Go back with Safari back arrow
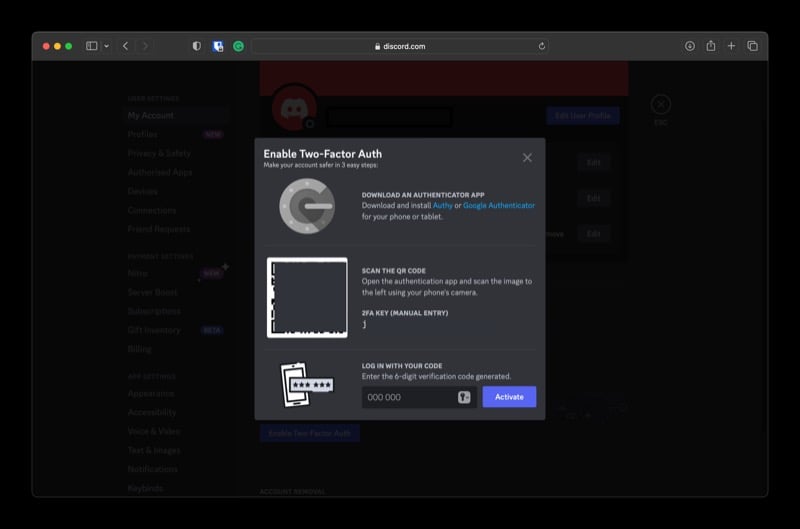800x529 pixels. coord(126,46)
